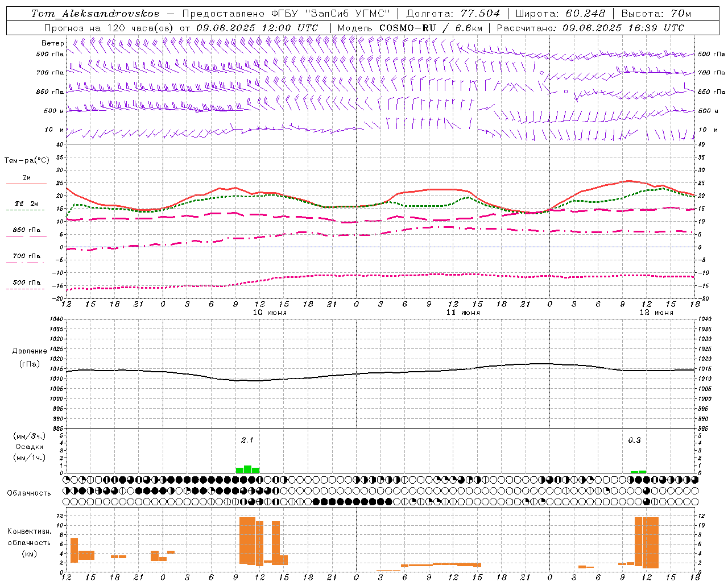Click the '(мм/3ч.)' precipitation unit label

(x=29, y=436)
